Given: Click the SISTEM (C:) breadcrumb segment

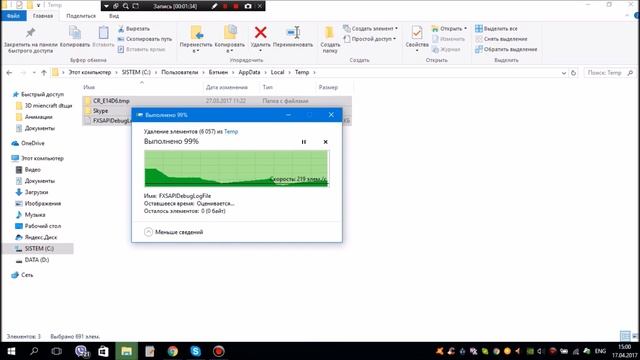Looking at the screenshot, I should tap(136, 72).
